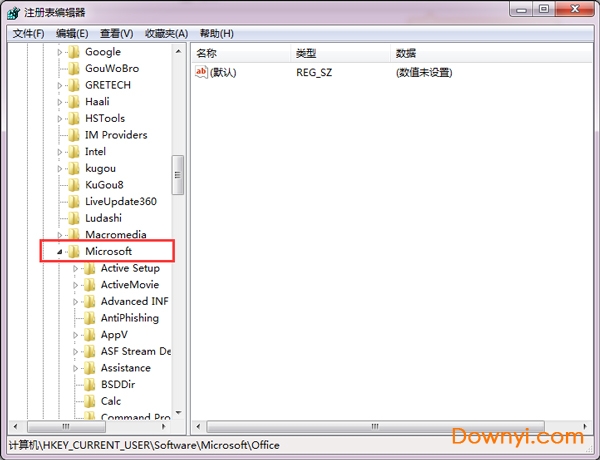The height and width of the screenshot is (460, 600).
Task: Expand the GRETECH key
Action: pyautogui.click(x=60, y=85)
